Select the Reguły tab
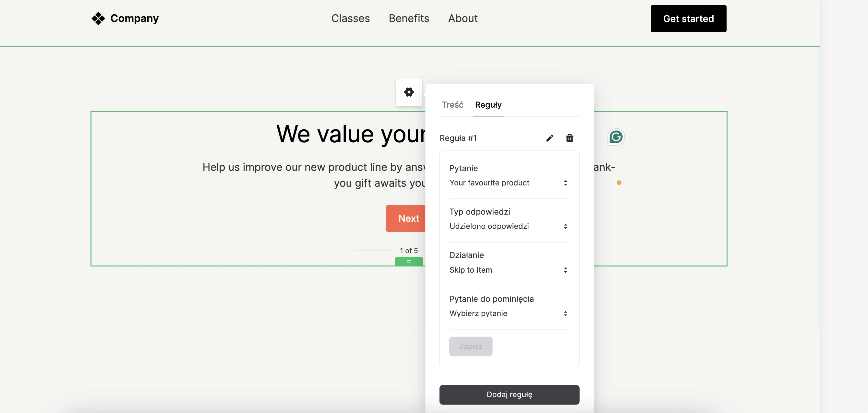868x413 pixels. click(x=488, y=105)
